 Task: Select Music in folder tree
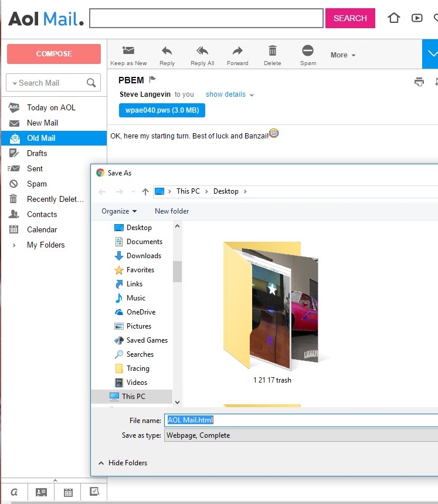point(135,298)
